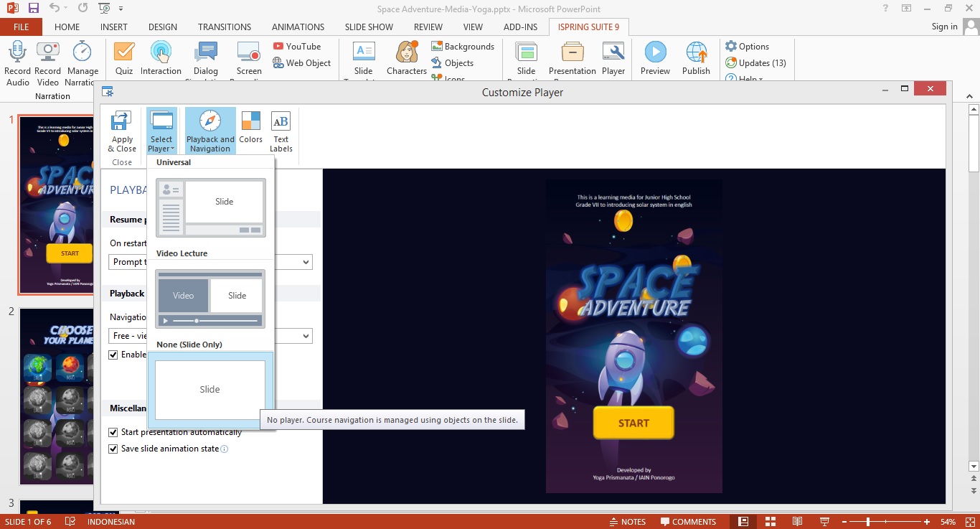
Task: Click the Interaction ribbon icon
Action: pos(161,52)
